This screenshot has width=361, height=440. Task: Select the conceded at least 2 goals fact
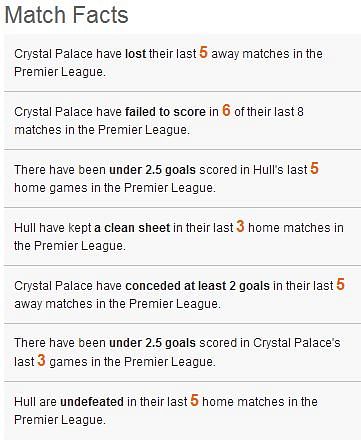tap(182, 294)
